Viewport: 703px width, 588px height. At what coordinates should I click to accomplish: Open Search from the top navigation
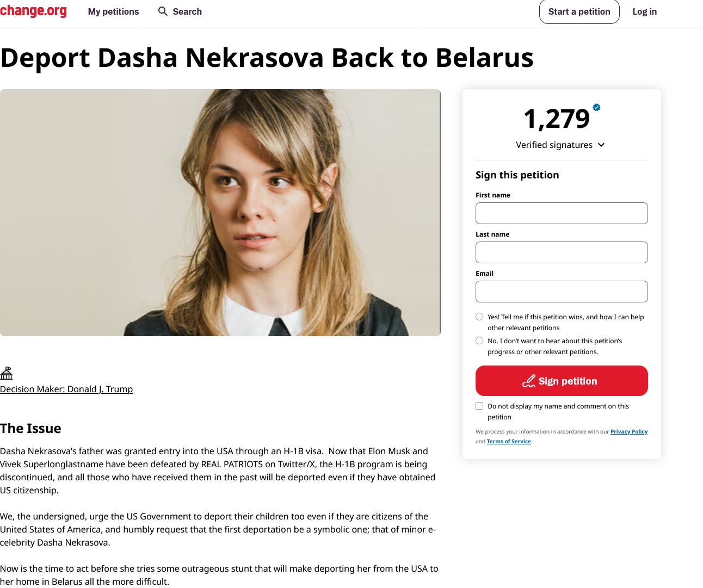(180, 11)
